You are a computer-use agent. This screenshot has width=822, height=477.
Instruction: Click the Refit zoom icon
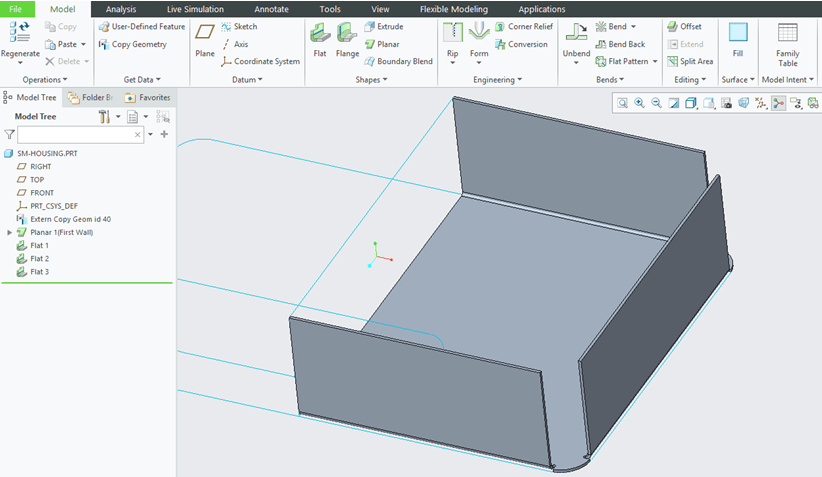[x=622, y=103]
